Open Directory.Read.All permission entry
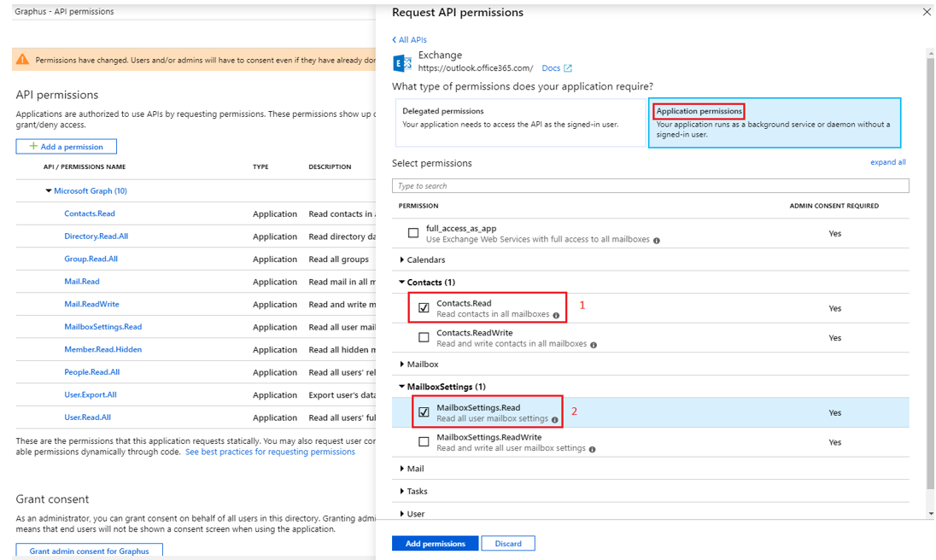936x560 pixels. [97, 236]
